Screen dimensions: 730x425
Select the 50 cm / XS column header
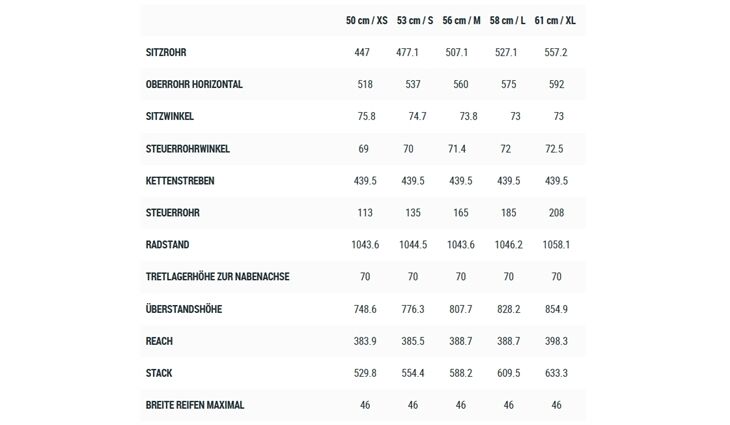pyautogui.click(x=366, y=20)
